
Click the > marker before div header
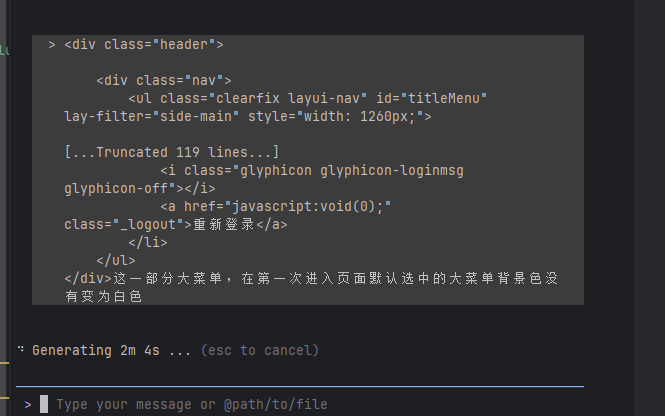51,45
